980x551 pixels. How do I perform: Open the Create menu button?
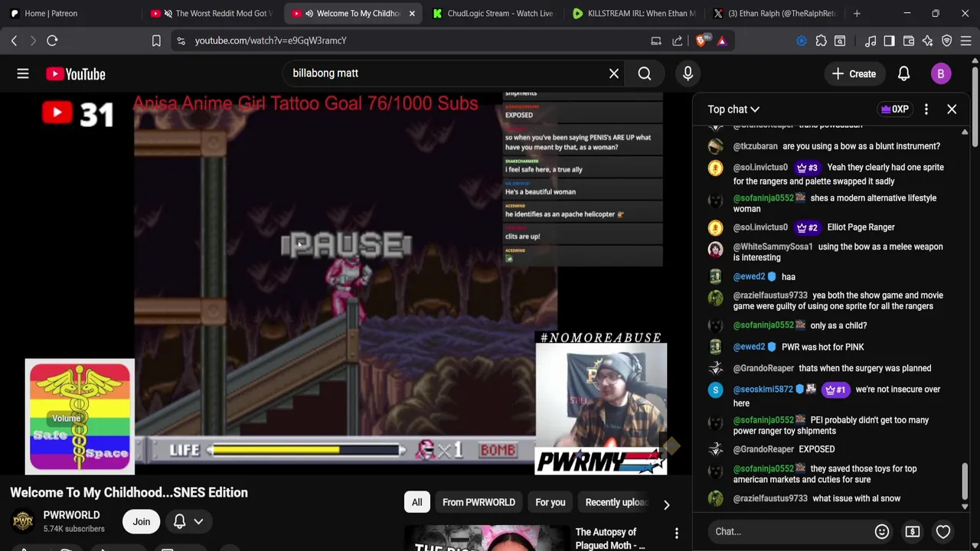coord(854,73)
